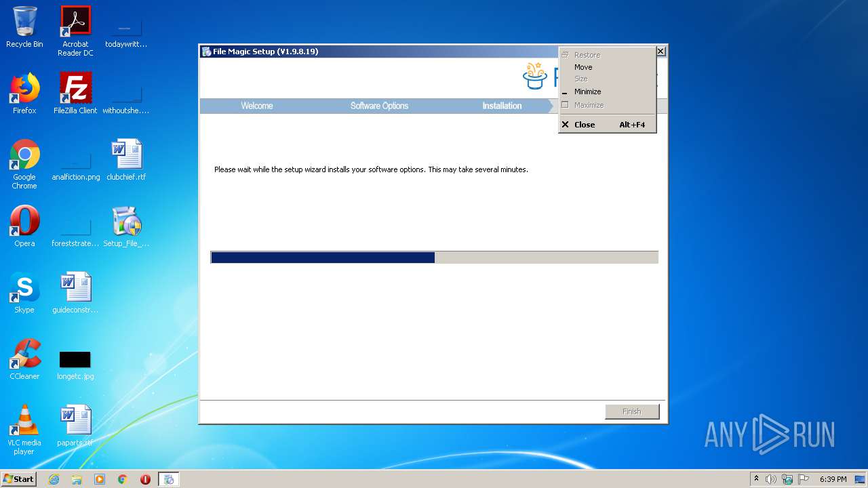868x488 pixels.
Task: Select the Setup_File installer desktop icon
Action: tap(126, 226)
